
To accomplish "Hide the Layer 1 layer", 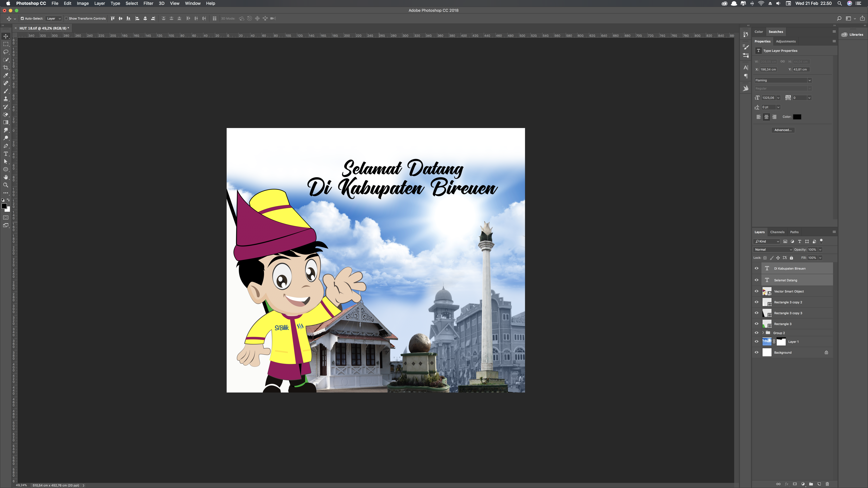I will (x=756, y=341).
